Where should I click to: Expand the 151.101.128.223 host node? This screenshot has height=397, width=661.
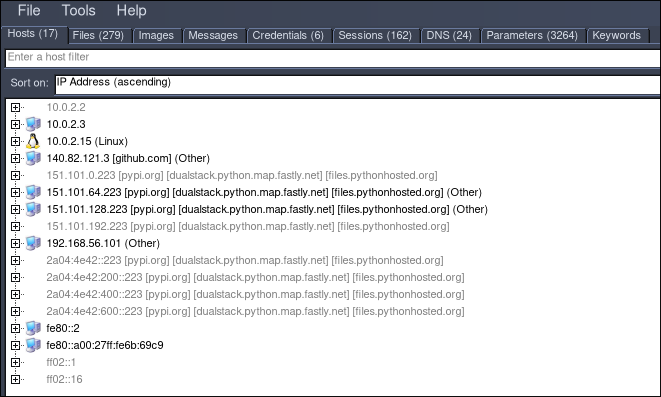tap(15, 209)
